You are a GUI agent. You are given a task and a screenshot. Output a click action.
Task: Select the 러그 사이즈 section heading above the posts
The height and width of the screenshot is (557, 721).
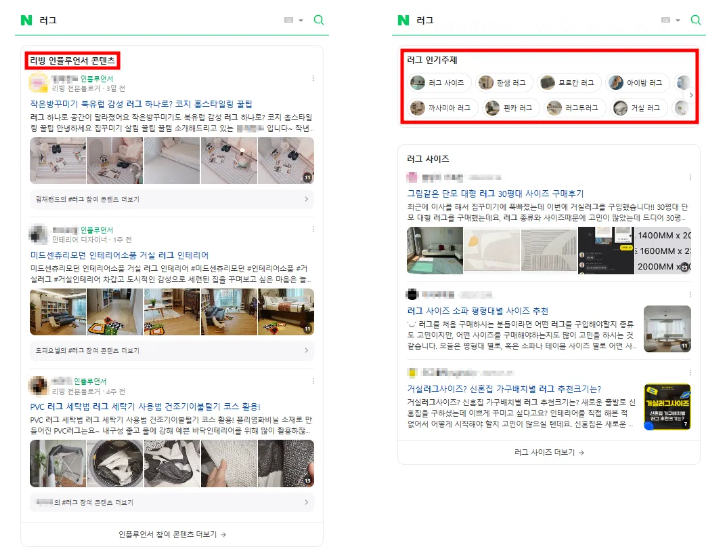click(x=428, y=159)
